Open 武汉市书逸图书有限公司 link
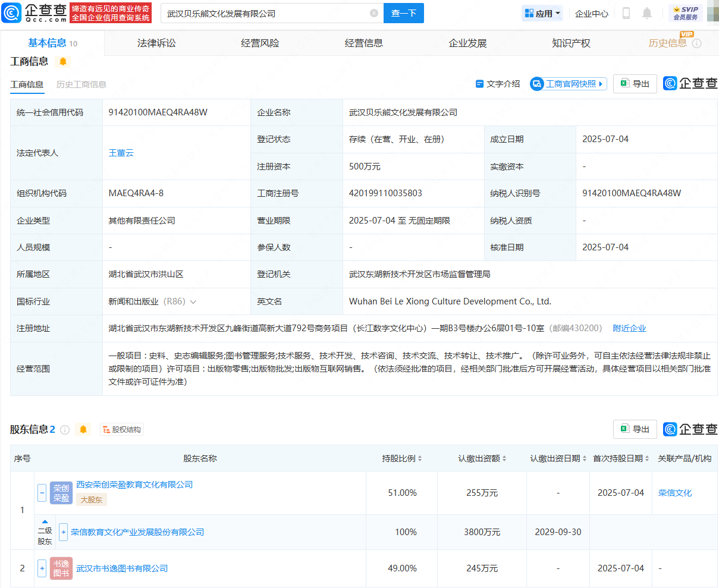 (122, 568)
